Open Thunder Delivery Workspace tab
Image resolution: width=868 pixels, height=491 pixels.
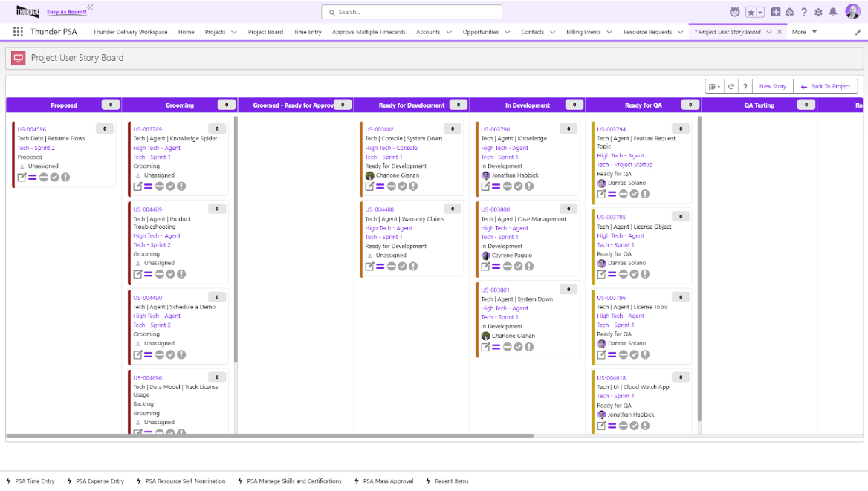(130, 32)
